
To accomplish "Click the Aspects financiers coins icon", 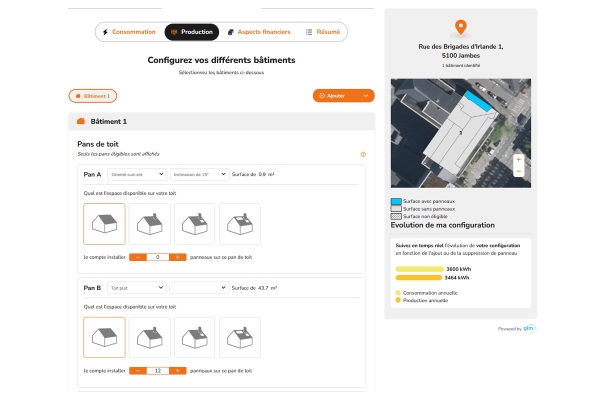I will [x=230, y=32].
